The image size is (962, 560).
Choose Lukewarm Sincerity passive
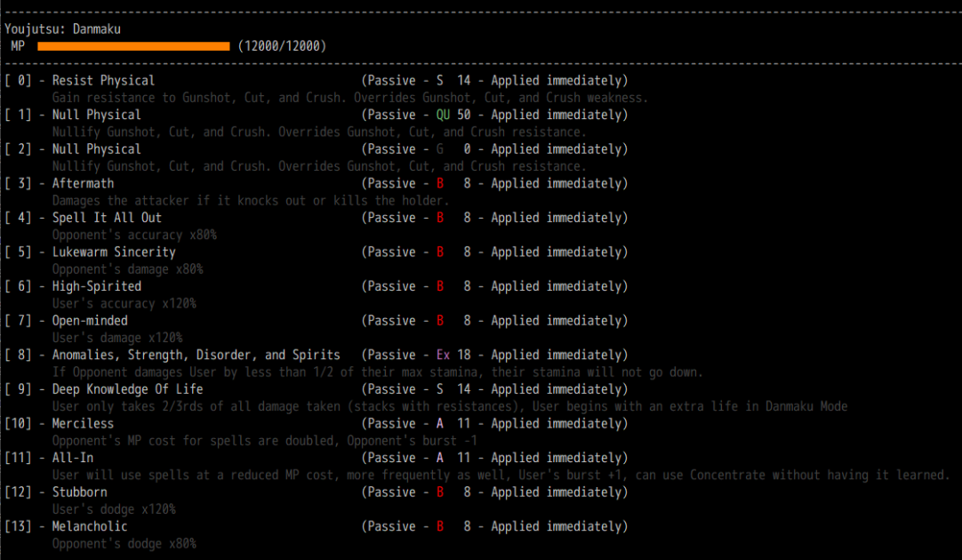(317, 252)
